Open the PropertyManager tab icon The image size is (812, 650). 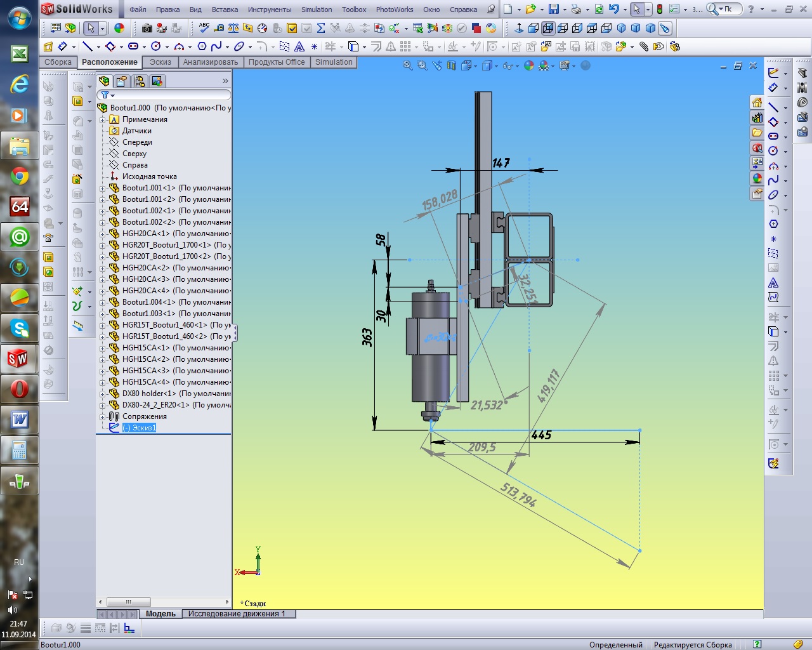point(122,81)
